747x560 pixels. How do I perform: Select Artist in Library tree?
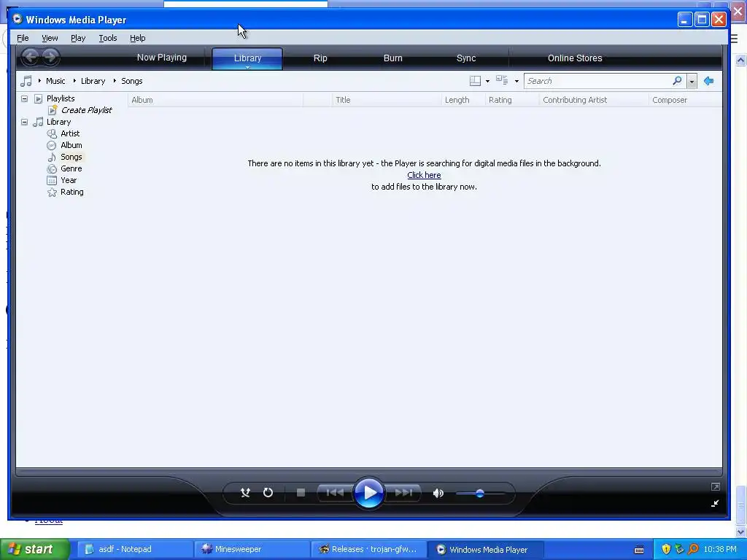(70, 134)
